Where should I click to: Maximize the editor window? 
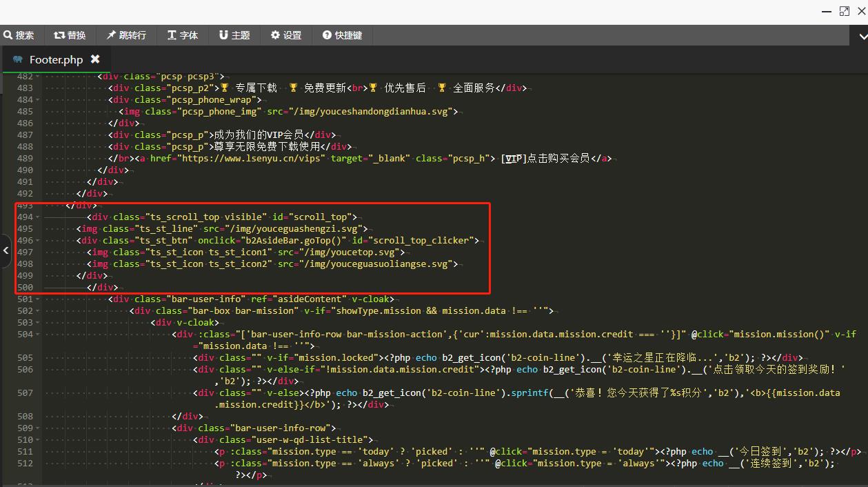(844, 11)
